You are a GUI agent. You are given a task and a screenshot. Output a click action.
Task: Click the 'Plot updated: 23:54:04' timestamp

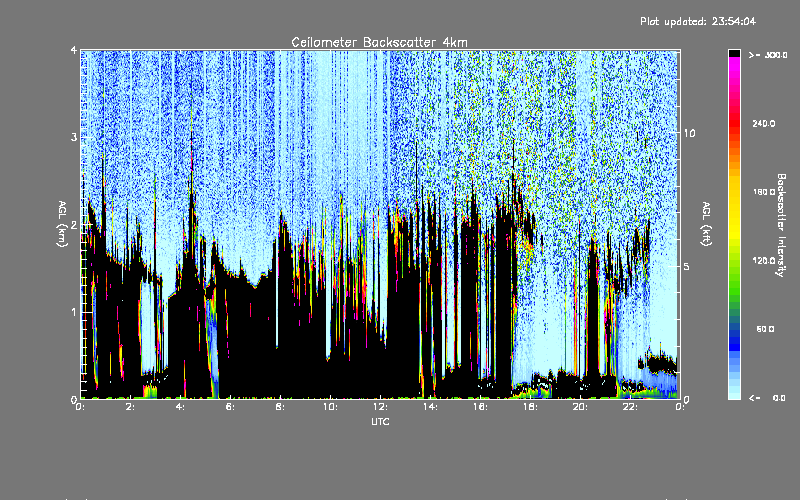(698, 21)
